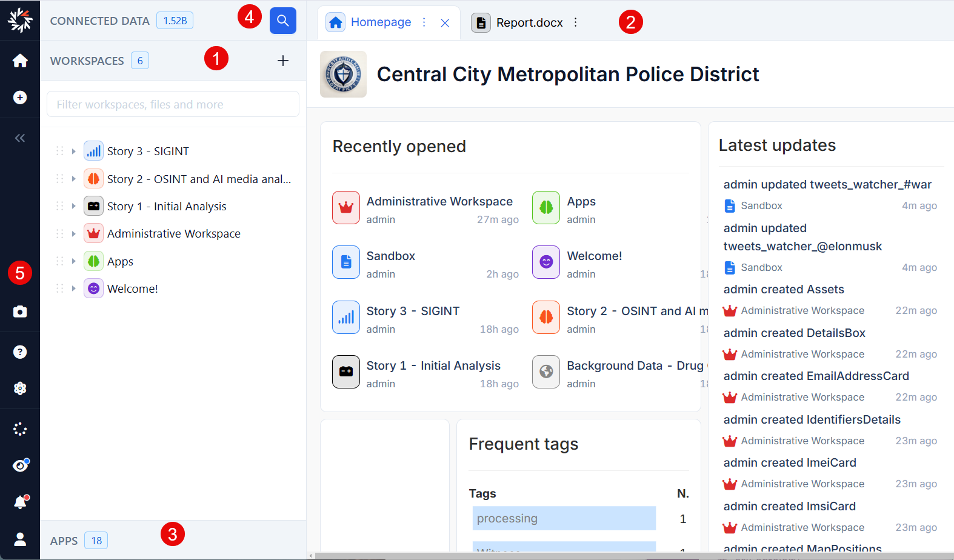Screen dimensions: 954x560
Task: Close the Homepage tab
Action: [x=445, y=23]
